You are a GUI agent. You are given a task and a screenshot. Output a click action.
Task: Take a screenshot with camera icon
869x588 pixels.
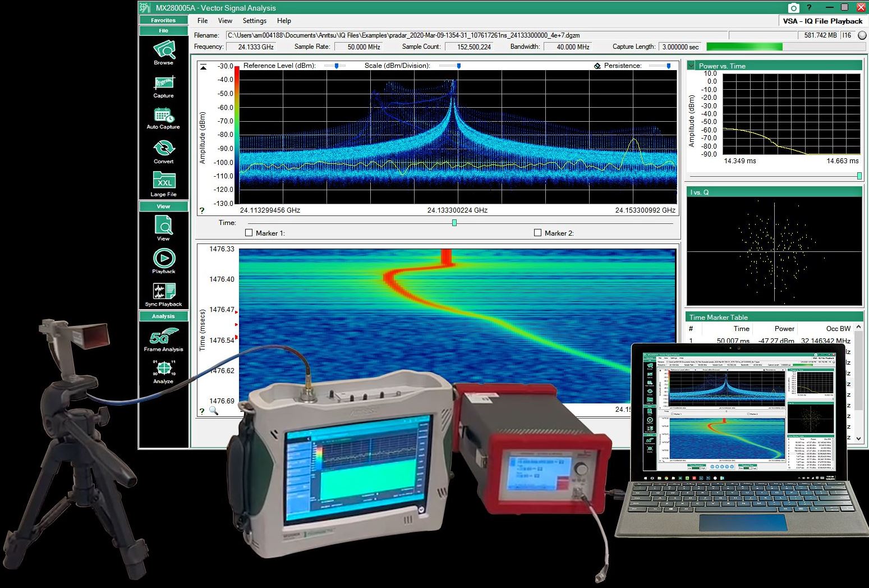click(x=793, y=8)
